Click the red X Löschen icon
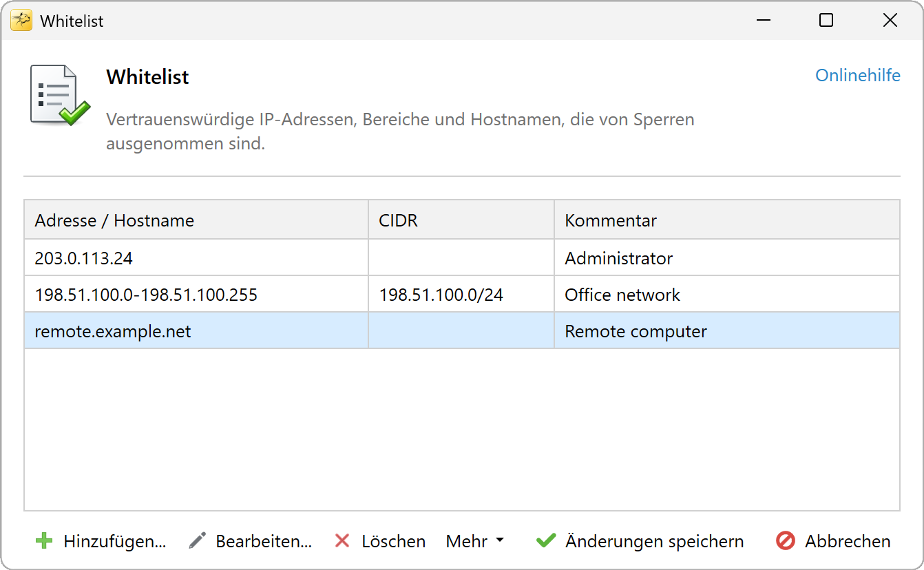The width and height of the screenshot is (924, 570). [x=342, y=541]
